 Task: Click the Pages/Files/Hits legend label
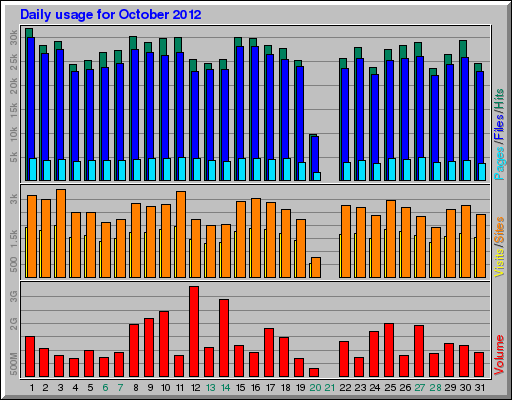tap(499, 134)
